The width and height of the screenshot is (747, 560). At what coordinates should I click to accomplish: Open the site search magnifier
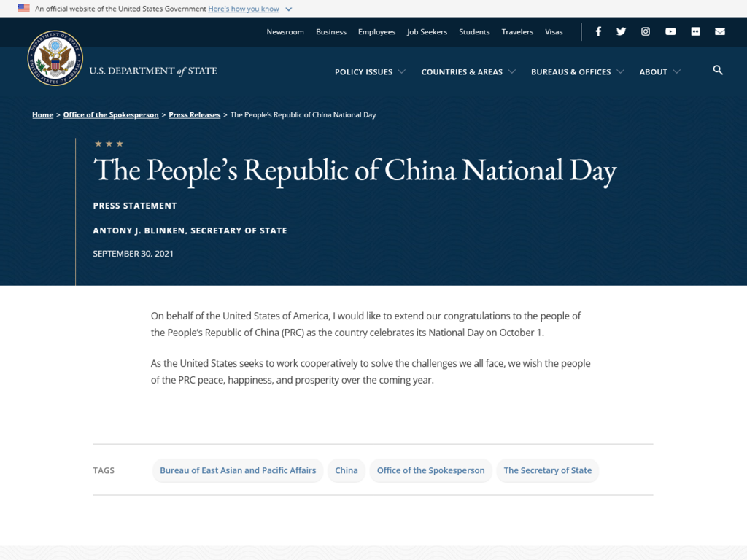718,71
